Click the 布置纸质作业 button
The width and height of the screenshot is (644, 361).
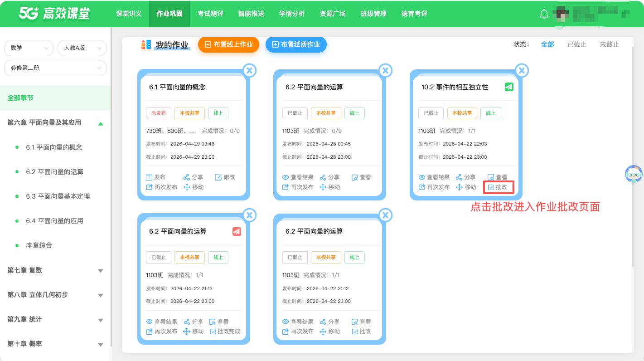point(296,44)
